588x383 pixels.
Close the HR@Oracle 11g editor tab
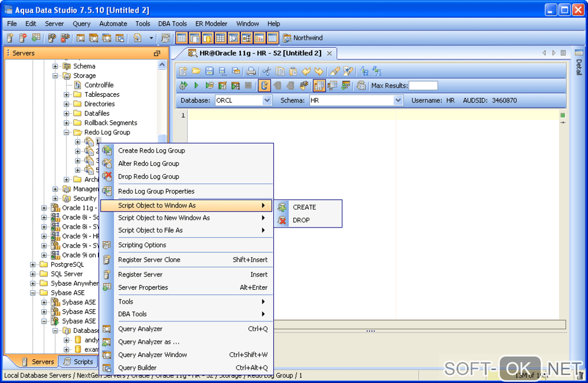click(x=329, y=53)
